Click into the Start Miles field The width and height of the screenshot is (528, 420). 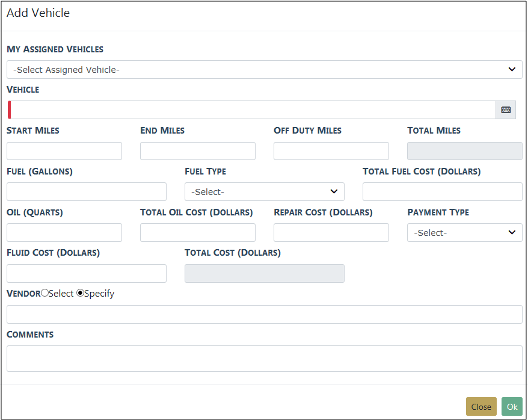[64, 151]
